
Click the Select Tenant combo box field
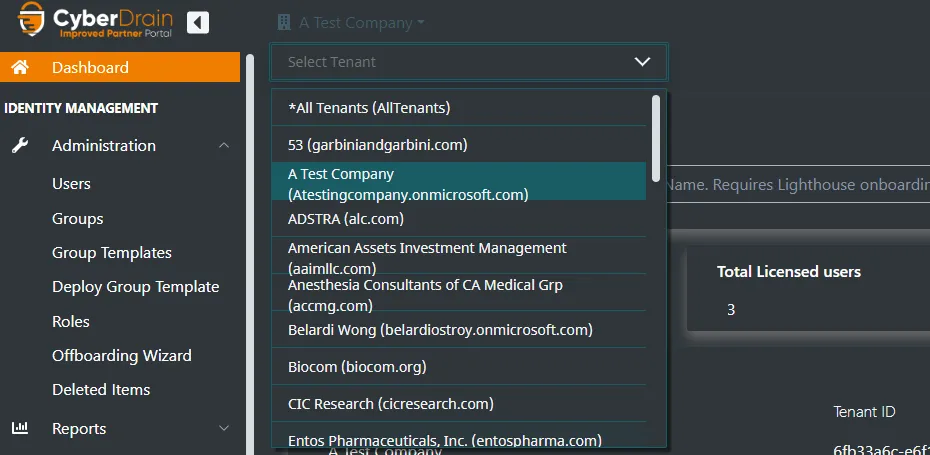coord(469,62)
